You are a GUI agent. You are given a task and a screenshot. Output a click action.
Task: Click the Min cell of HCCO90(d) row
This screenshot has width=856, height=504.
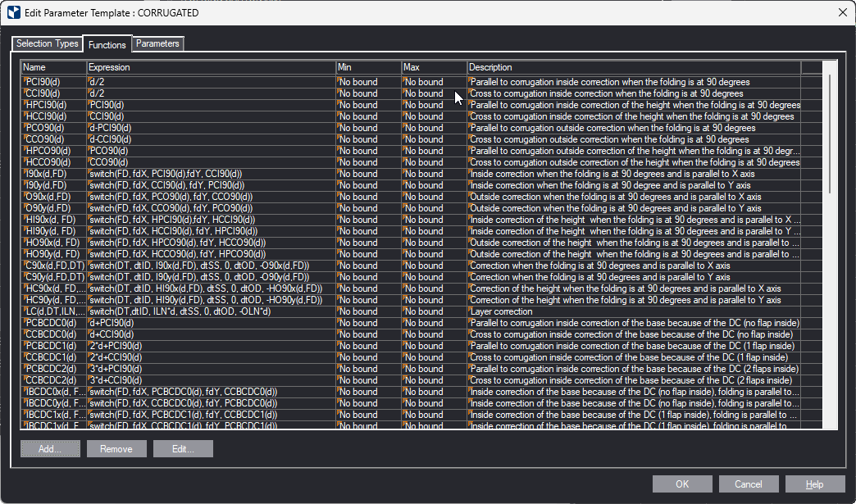click(x=367, y=162)
